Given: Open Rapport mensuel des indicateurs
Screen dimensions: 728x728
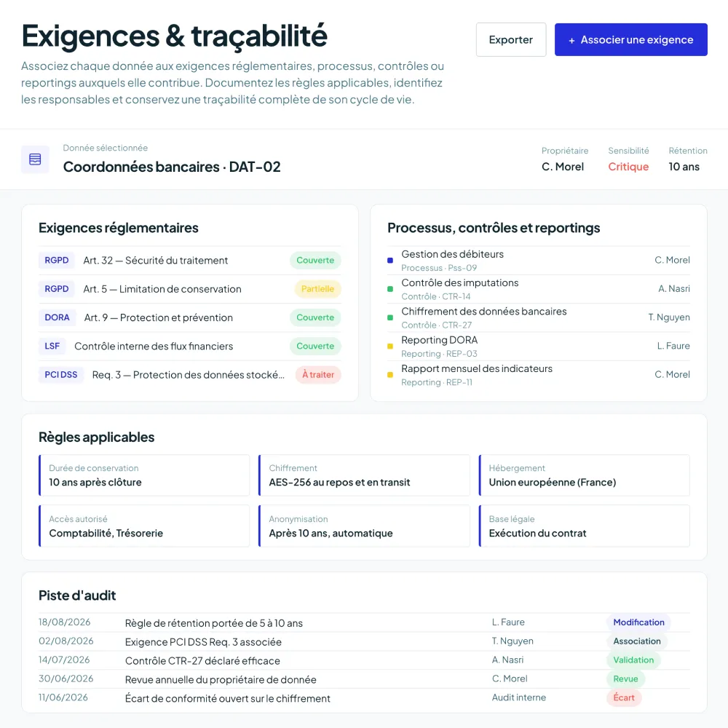Looking at the screenshot, I should click(539, 375).
